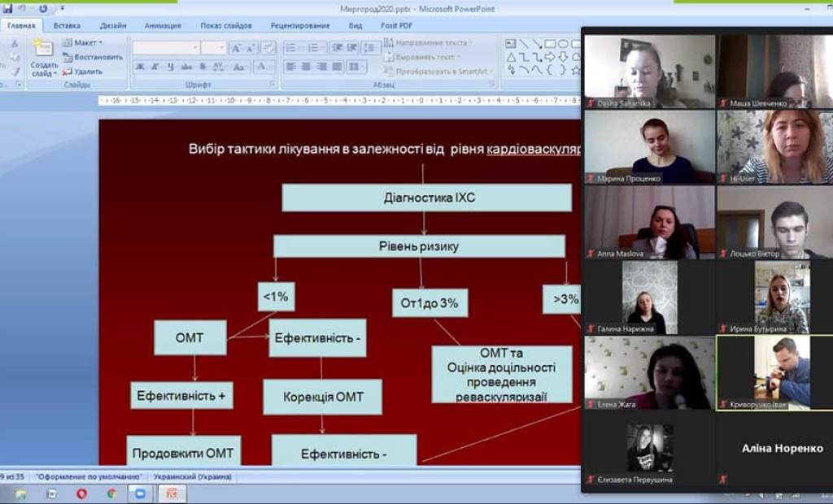Click Удалить to delete the slide
Viewport: 833px width, 504px height.
pyautogui.click(x=82, y=72)
